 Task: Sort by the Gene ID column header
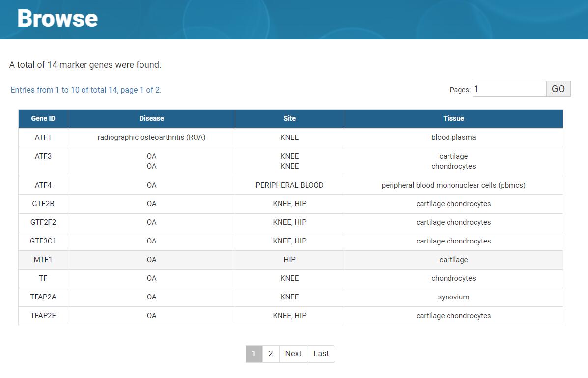[x=43, y=118]
